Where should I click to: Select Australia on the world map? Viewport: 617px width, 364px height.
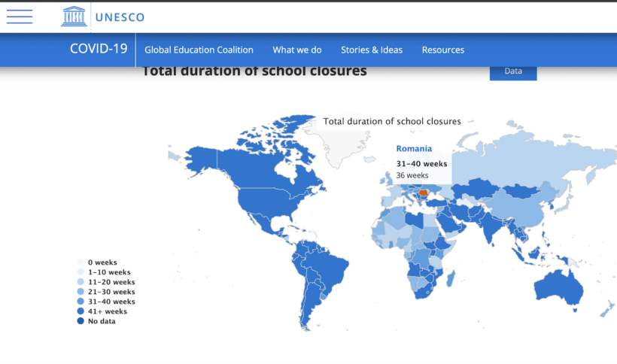click(x=558, y=287)
